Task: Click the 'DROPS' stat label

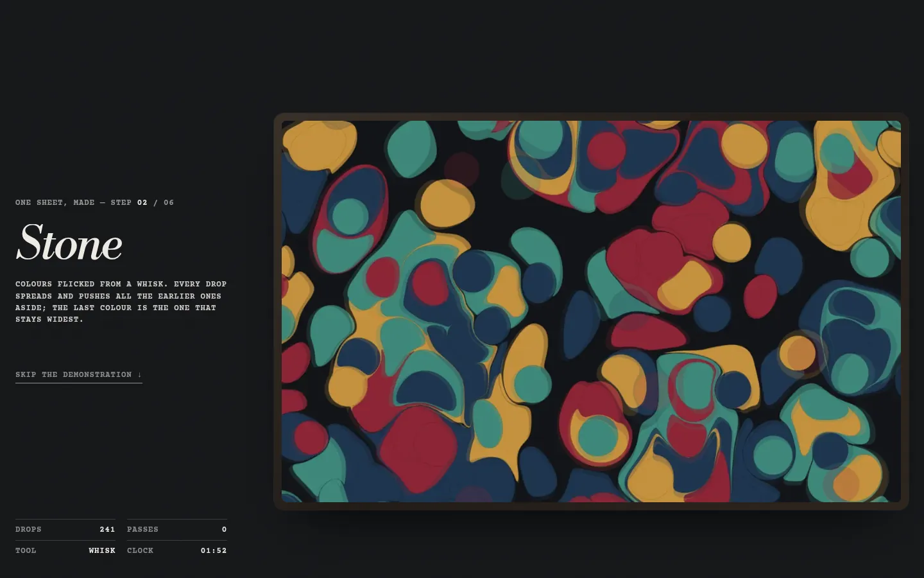Action: (x=28, y=530)
